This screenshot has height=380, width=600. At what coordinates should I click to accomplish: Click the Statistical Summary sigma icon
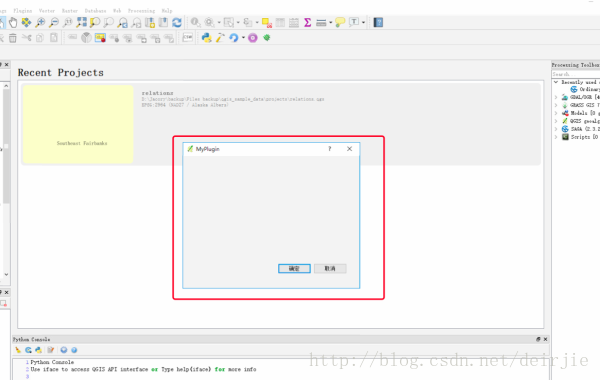pyautogui.click(x=308, y=23)
